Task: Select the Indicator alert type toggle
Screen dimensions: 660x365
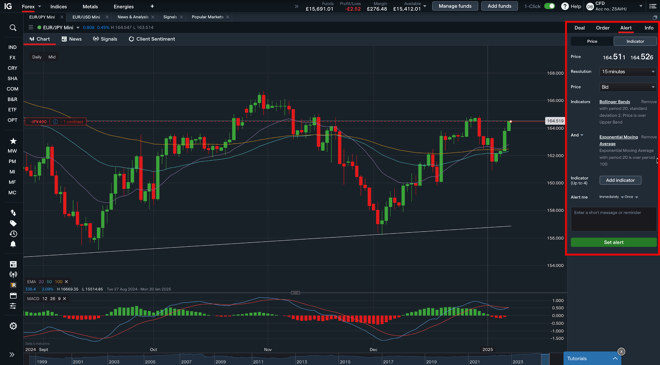Action: [x=635, y=41]
